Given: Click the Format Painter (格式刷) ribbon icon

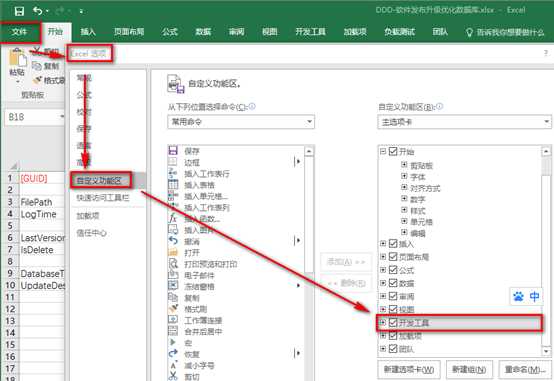Looking at the screenshot, I should click(37, 80).
